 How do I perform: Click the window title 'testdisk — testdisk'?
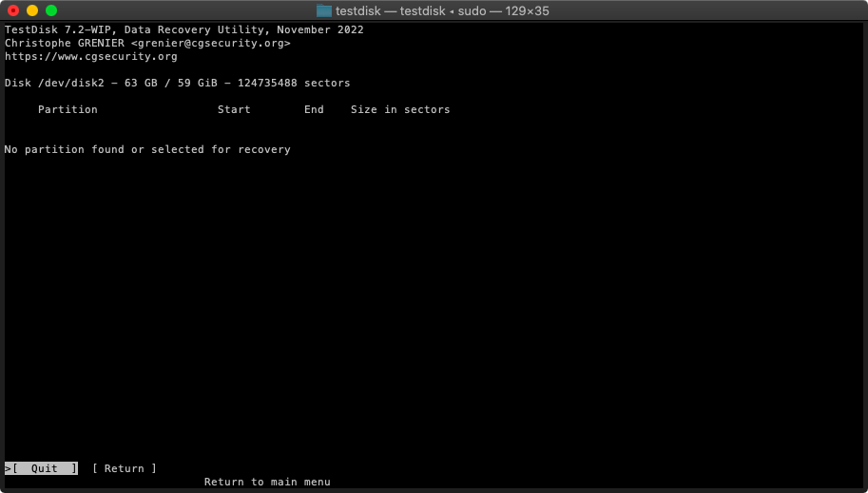coord(391,11)
